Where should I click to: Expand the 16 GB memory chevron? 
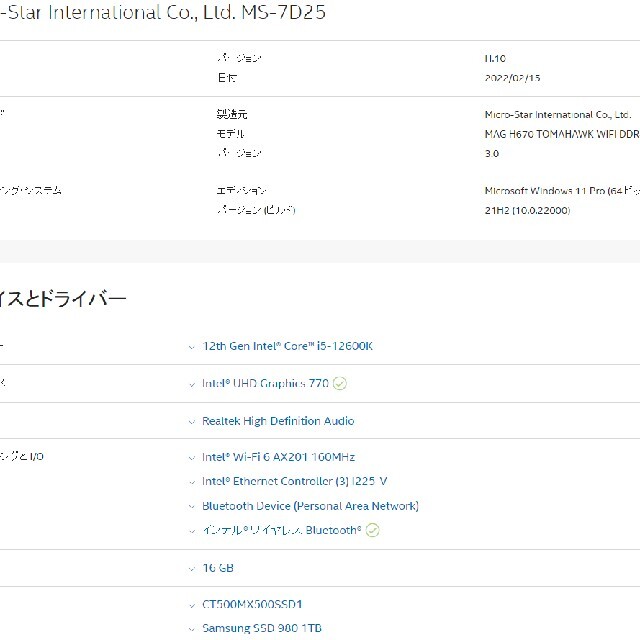191,569
